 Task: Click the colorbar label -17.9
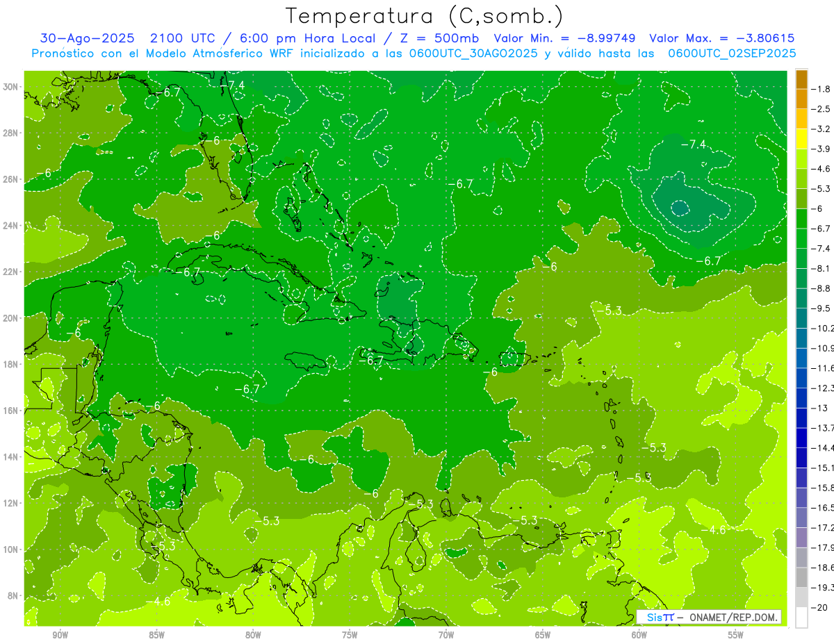coord(823,547)
